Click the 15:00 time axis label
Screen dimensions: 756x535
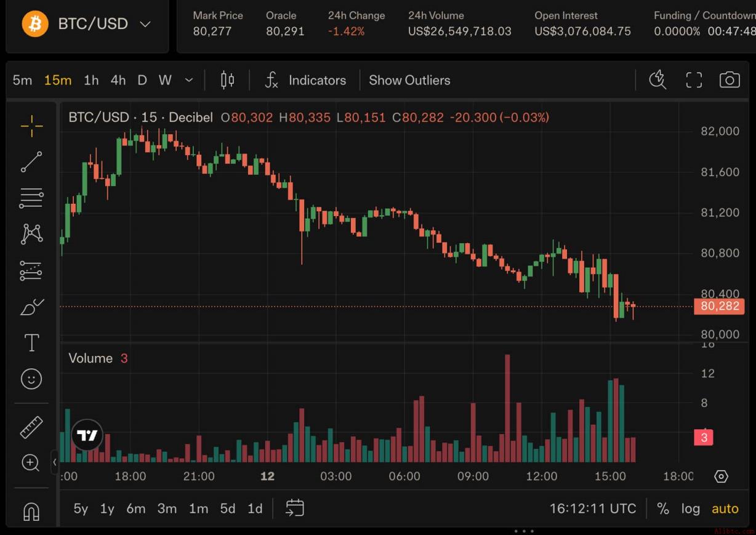pyautogui.click(x=610, y=477)
